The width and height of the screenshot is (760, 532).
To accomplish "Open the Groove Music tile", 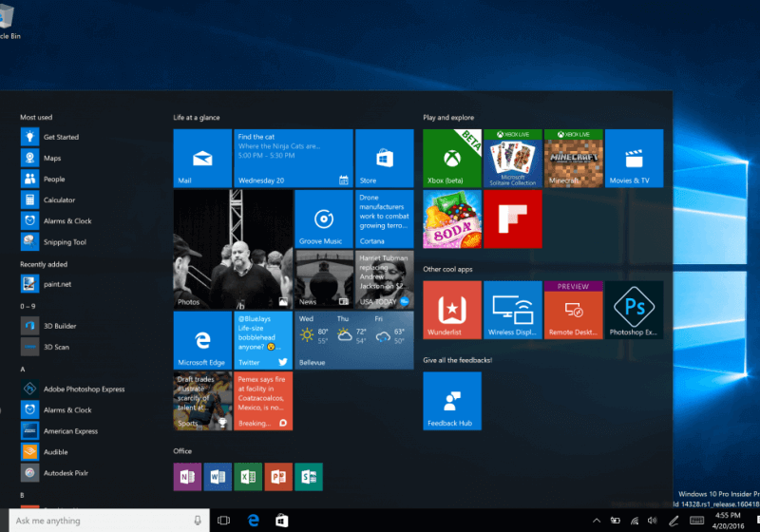I will (x=324, y=219).
